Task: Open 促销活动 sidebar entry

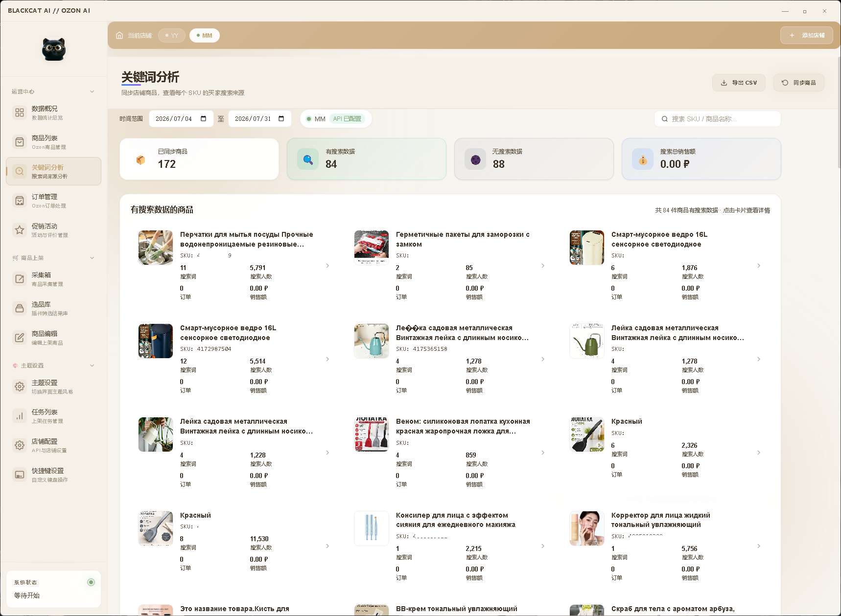Action: (x=53, y=230)
